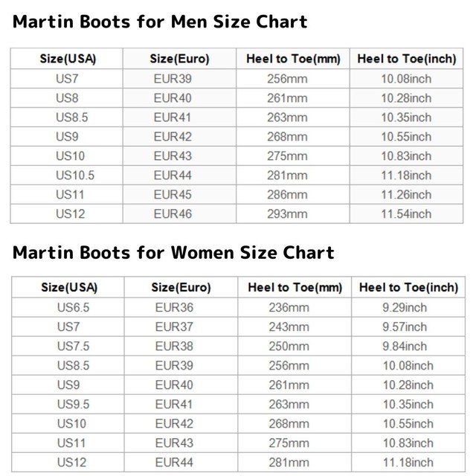
Task: Select the 236mm cell
Action: pos(295,307)
